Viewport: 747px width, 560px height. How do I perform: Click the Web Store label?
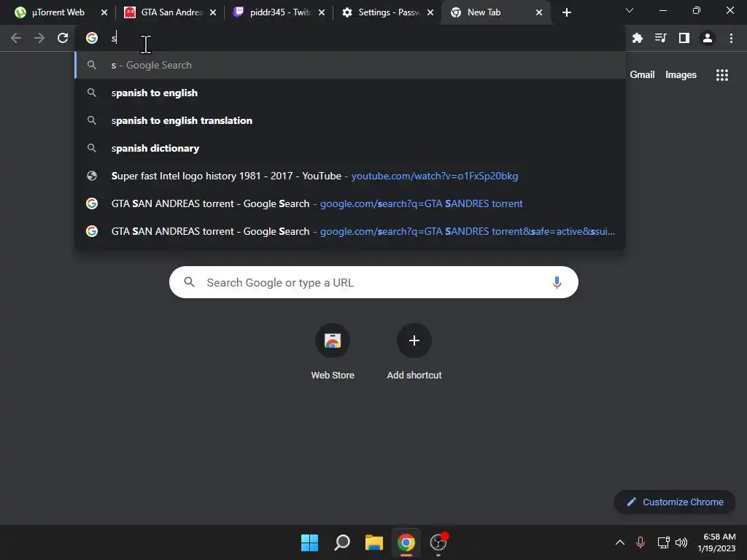pos(333,376)
